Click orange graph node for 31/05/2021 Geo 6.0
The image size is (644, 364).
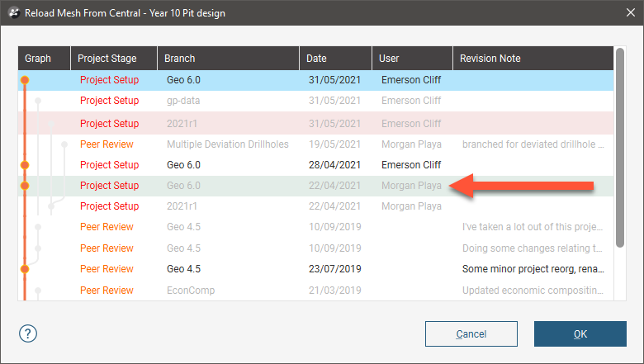tap(25, 80)
